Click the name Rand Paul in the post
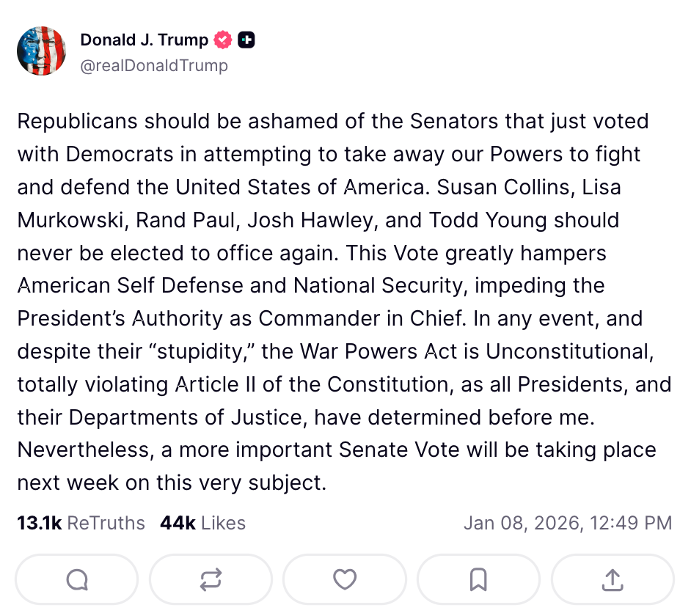The image size is (691, 616). [191, 220]
